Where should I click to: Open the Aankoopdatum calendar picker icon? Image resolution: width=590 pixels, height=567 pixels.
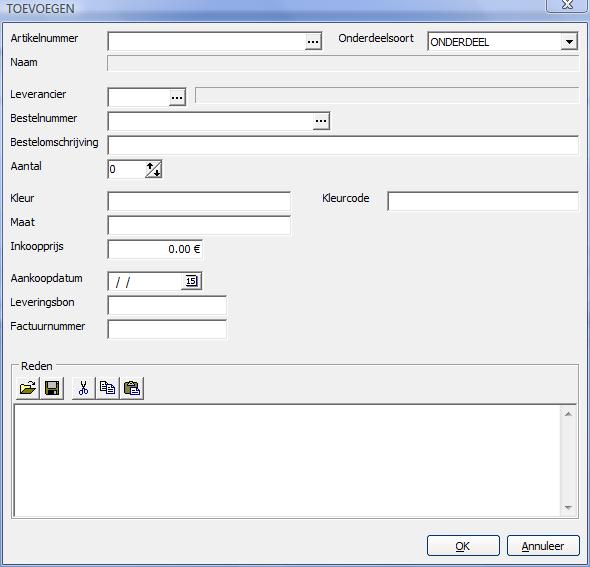(191, 281)
